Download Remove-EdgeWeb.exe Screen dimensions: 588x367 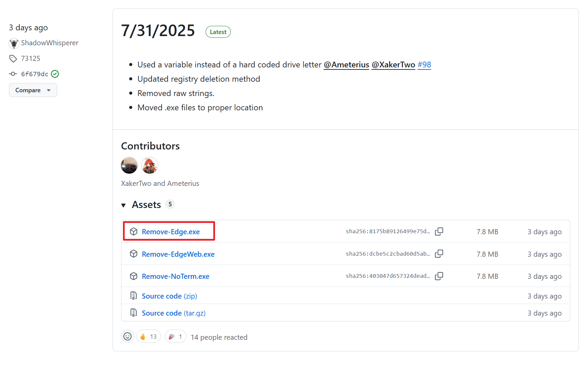click(178, 254)
